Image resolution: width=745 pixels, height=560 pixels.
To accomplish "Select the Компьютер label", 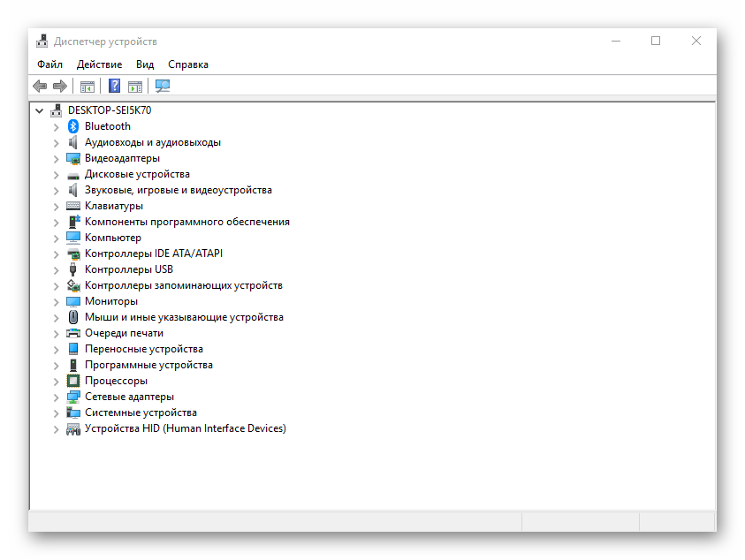I will click(x=113, y=238).
